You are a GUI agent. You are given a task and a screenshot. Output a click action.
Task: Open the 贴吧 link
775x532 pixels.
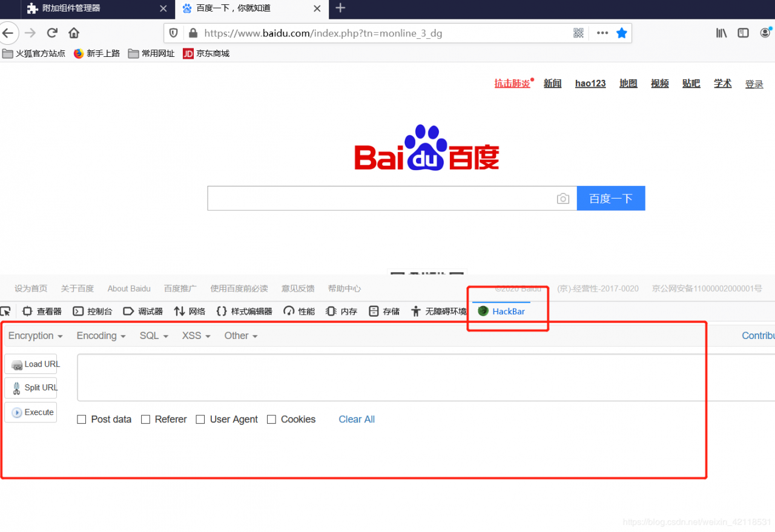tap(691, 84)
